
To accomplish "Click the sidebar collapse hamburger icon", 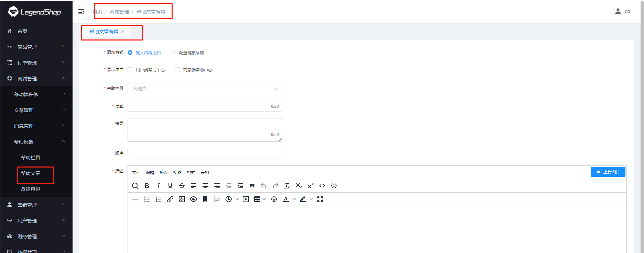I will (x=81, y=12).
